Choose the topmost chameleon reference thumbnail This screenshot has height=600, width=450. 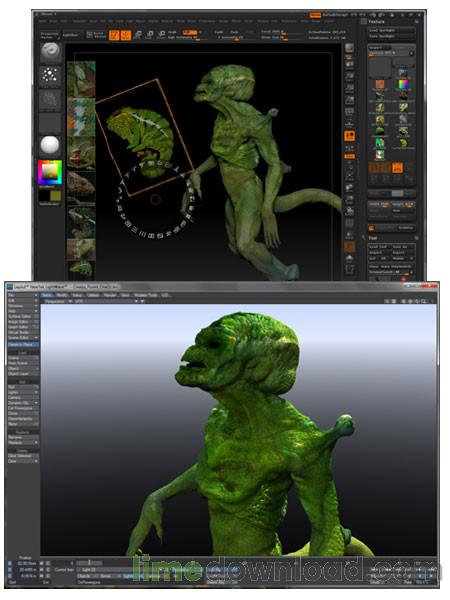coord(81,79)
